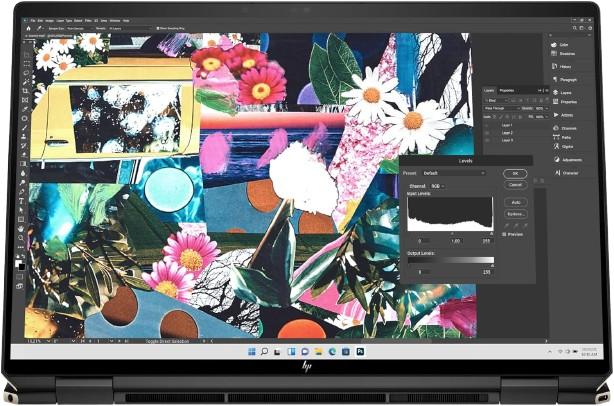Open the Adjustments panel
This screenshot has width=614, height=406.
point(568,160)
